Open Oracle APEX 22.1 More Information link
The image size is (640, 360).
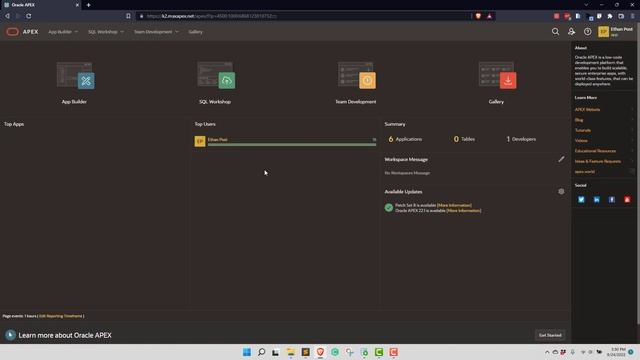[464, 211]
